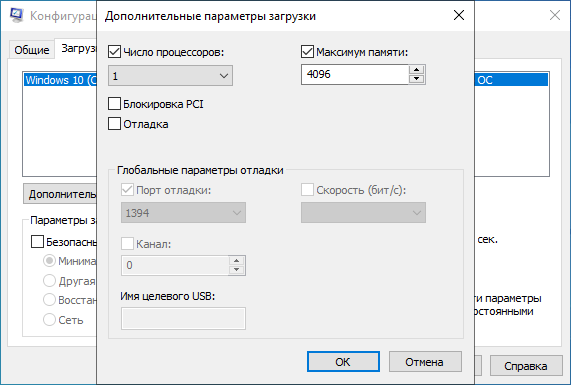Open help with the Справка button
The width and height of the screenshot is (571, 385).
point(526,366)
